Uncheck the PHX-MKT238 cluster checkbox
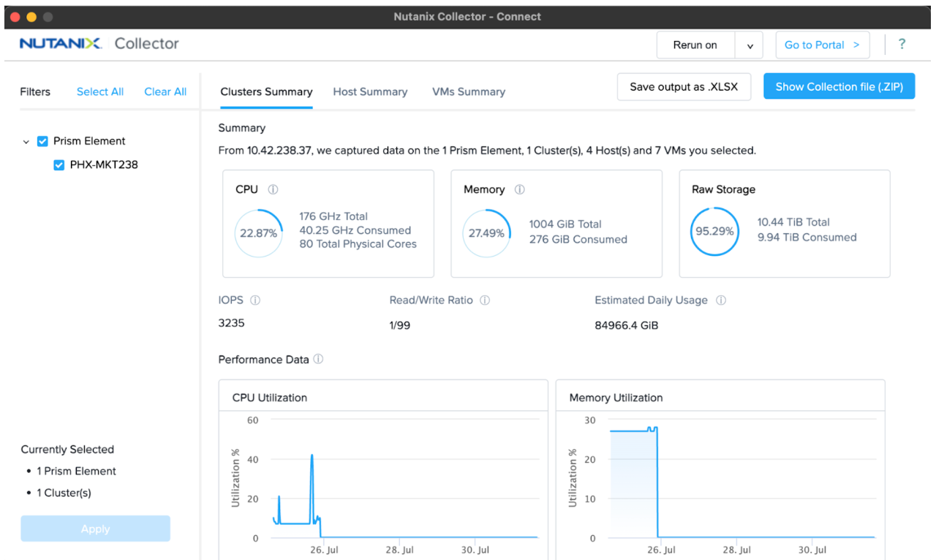The width and height of the screenshot is (936, 560). [x=58, y=164]
